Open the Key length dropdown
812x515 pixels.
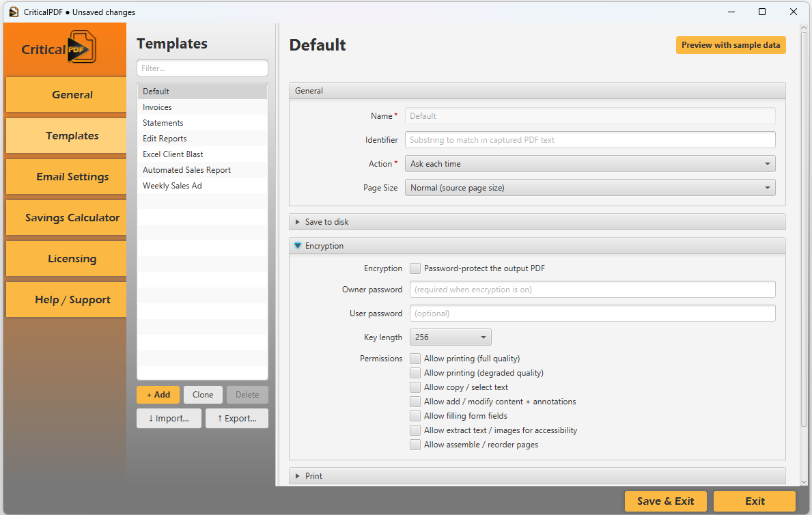[x=450, y=337]
